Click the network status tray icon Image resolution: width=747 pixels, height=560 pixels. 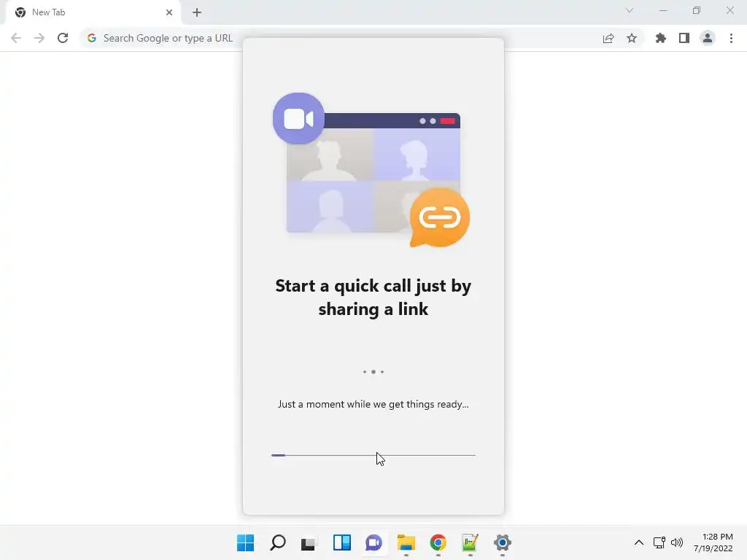click(659, 542)
